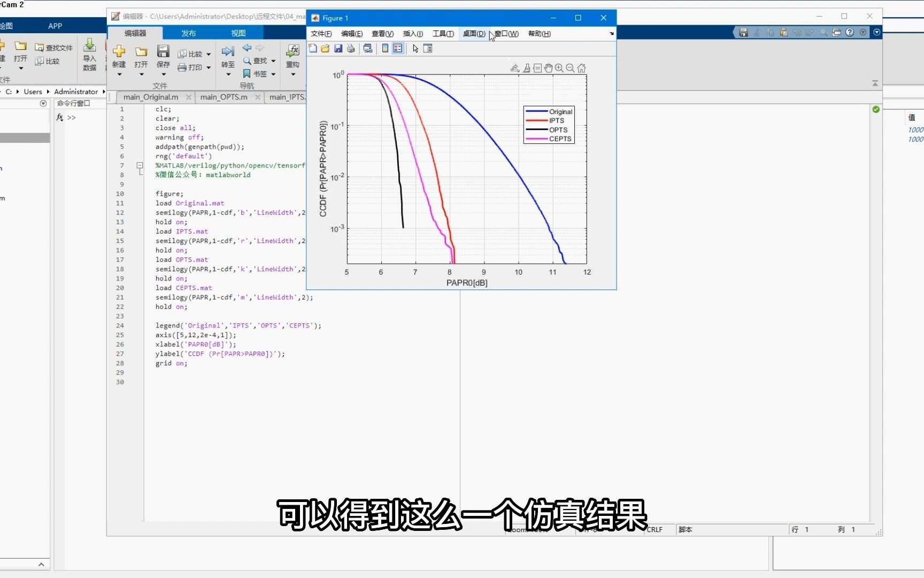924x578 pixels.
Task: Click the Administrator folder in path bar
Action: pyautogui.click(x=76, y=92)
